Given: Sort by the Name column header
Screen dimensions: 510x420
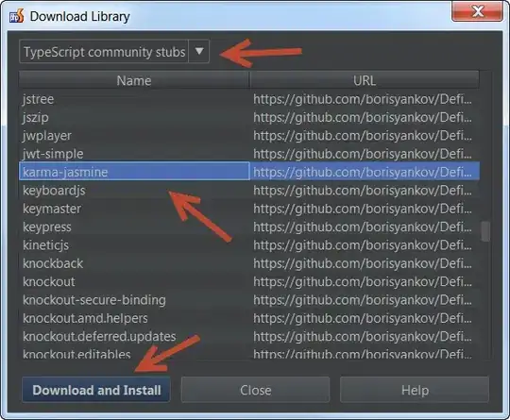Looking at the screenshot, I should tap(134, 80).
